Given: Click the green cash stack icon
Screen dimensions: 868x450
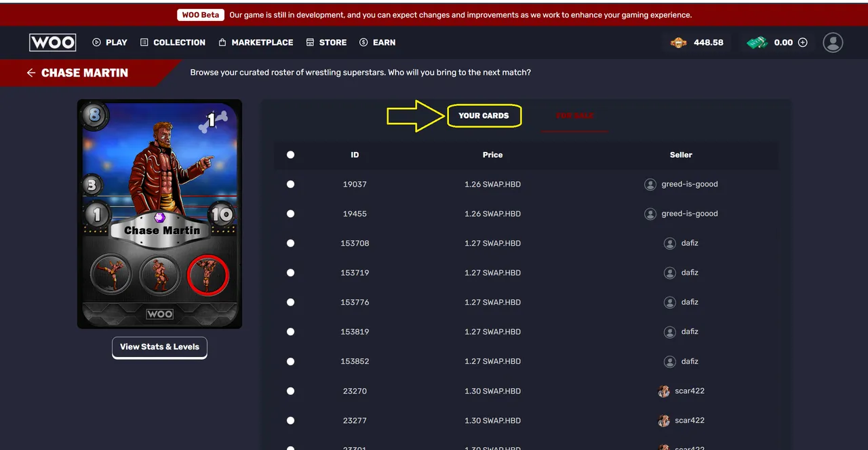Looking at the screenshot, I should [x=757, y=42].
